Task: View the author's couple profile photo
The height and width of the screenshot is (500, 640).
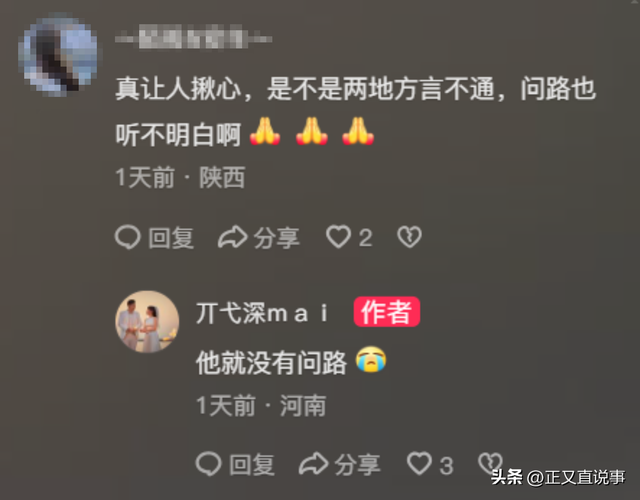Action: coord(147,322)
